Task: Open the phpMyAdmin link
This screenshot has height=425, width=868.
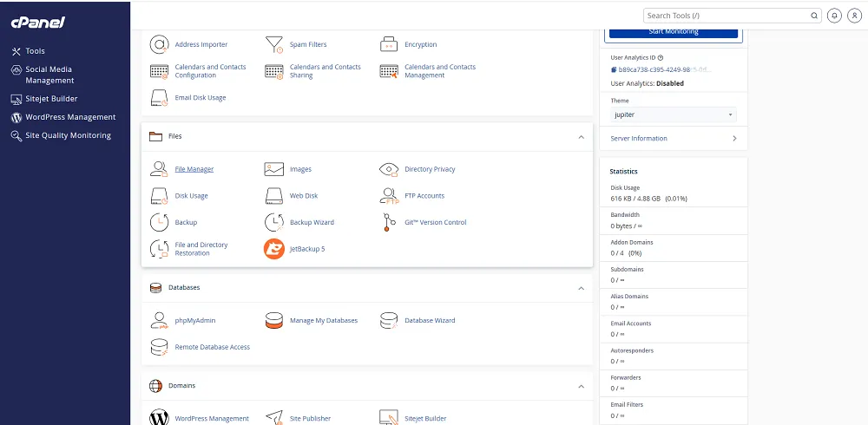Action: coord(194,320)
